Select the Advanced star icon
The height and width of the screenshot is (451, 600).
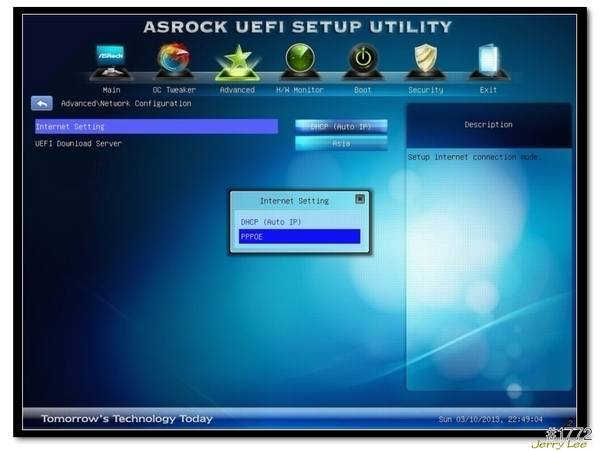(x=237, y=63)
